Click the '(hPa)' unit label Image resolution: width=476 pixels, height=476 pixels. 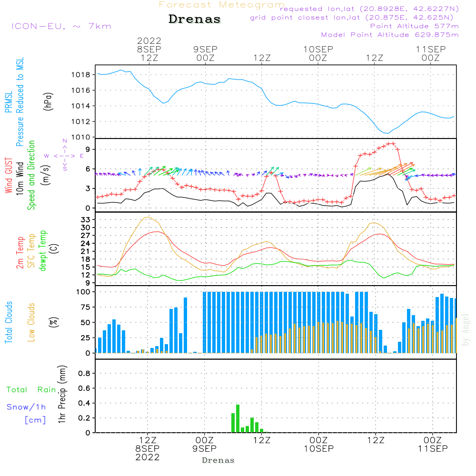[x=48, y=101]
